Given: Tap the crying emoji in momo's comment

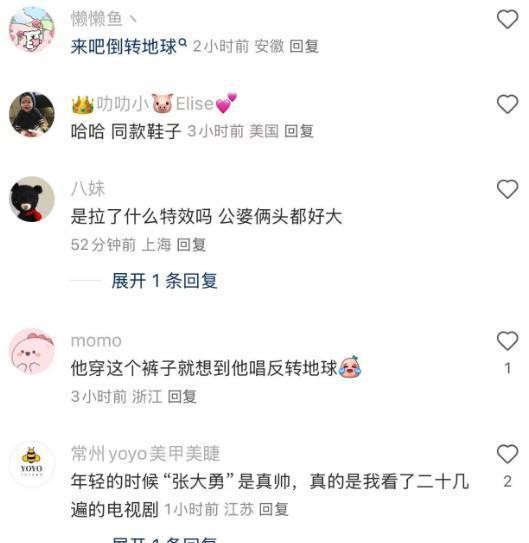Looking at the screenshot, I should click(x=350, y=367).
